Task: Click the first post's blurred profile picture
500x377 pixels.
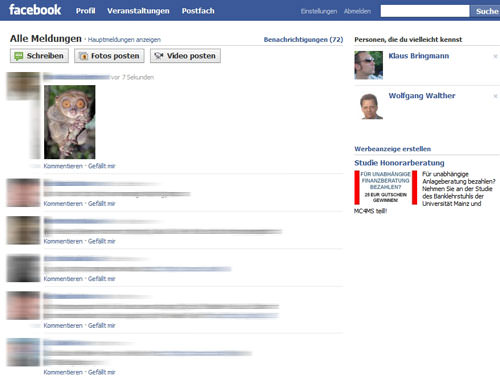Action: [23, 86]
